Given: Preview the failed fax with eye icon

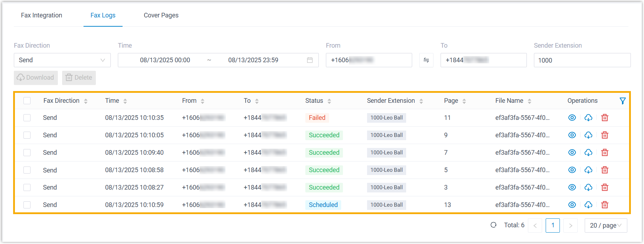Looking at the screenshot, I should 572,118.
